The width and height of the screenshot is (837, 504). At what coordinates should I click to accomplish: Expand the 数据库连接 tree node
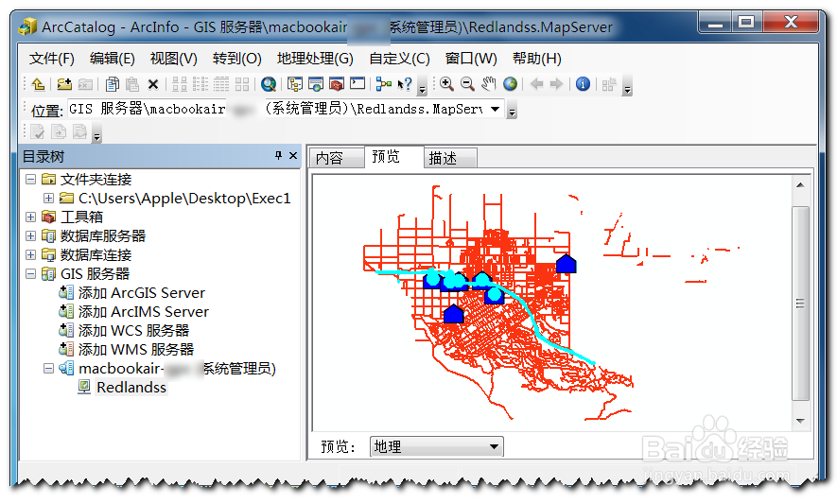31,254
